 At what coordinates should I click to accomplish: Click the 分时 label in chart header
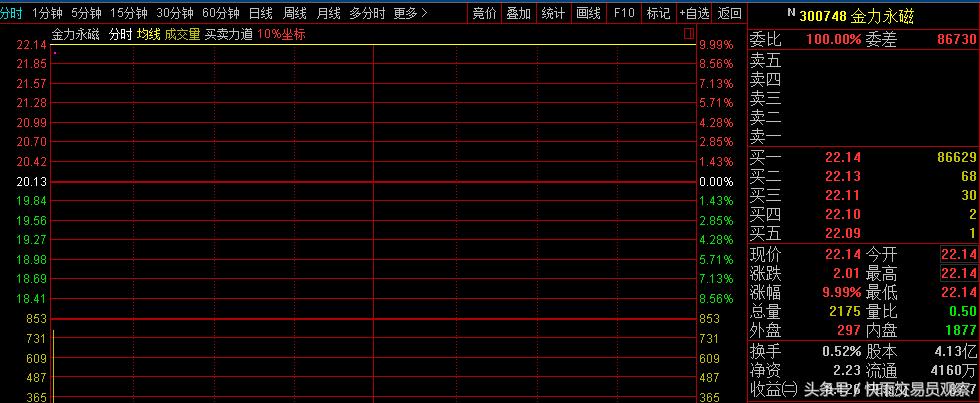(121, 35)
